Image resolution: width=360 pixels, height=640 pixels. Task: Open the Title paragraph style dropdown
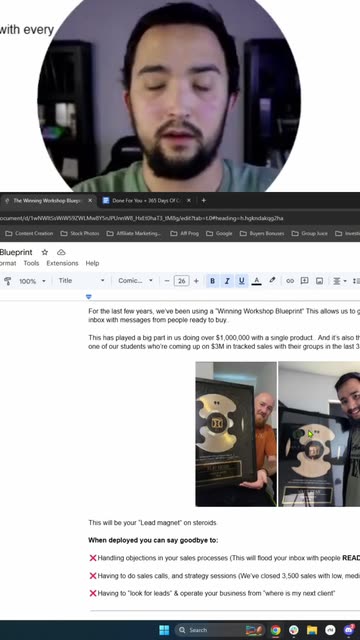(81, 280)
